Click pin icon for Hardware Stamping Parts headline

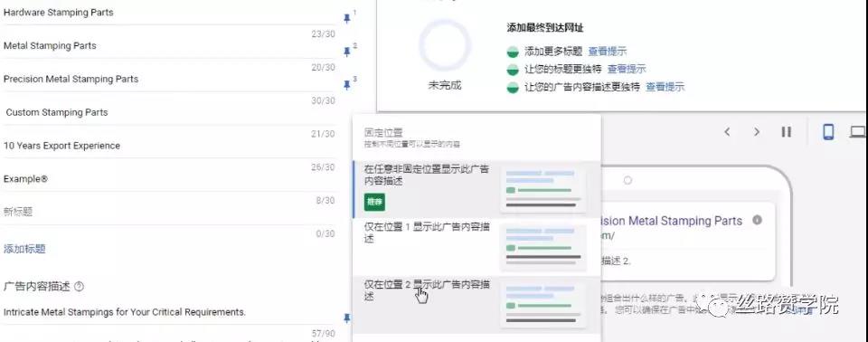coord(347,18)
